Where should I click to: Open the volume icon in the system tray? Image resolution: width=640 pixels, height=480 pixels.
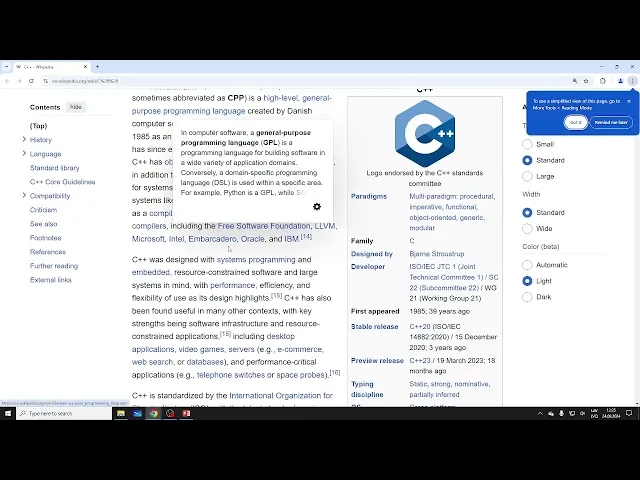click(582, 413)
